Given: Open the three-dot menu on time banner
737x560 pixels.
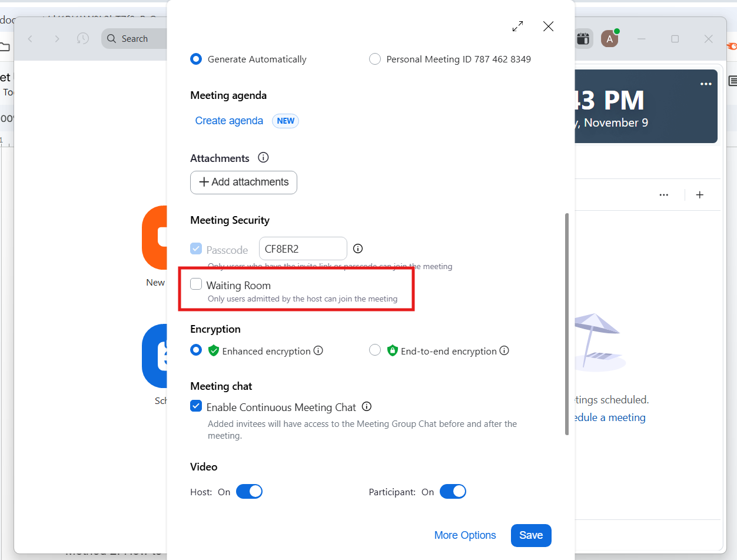Looking at the screenshot, I should 706,84.
